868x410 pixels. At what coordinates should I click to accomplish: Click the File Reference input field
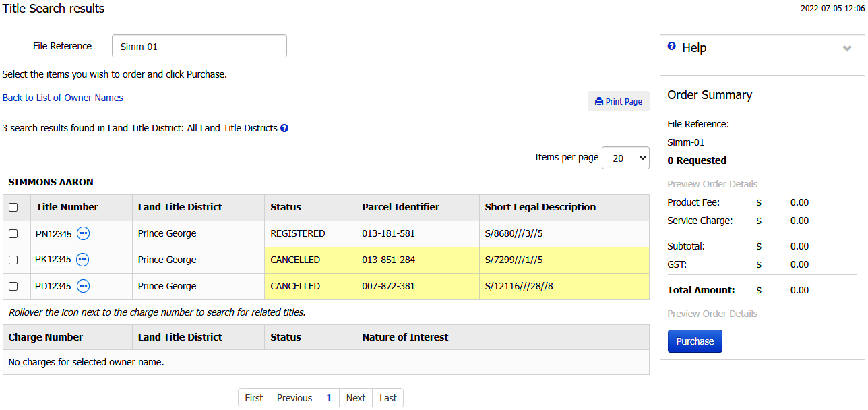point(199,46)
